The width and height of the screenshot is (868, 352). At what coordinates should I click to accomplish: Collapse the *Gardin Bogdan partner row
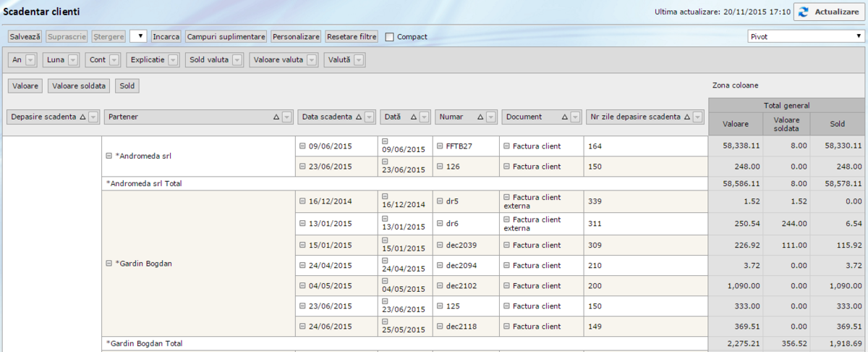[109, 264]
